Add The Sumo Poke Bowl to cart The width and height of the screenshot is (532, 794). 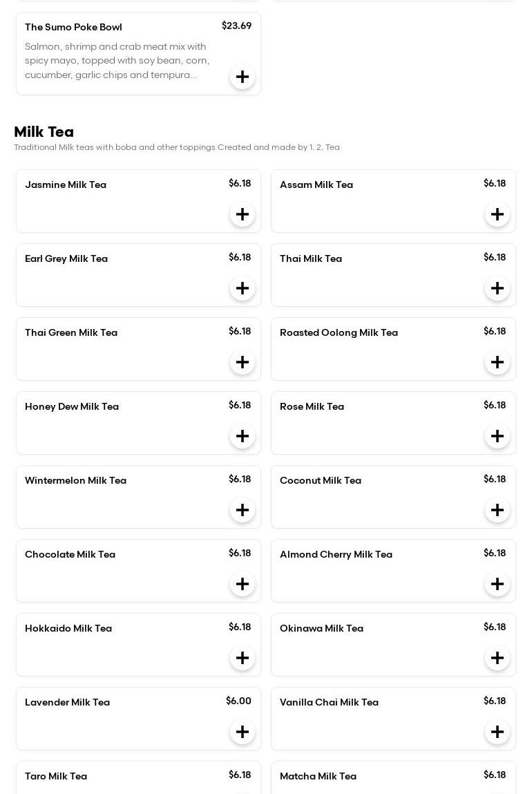pos(243,77)
